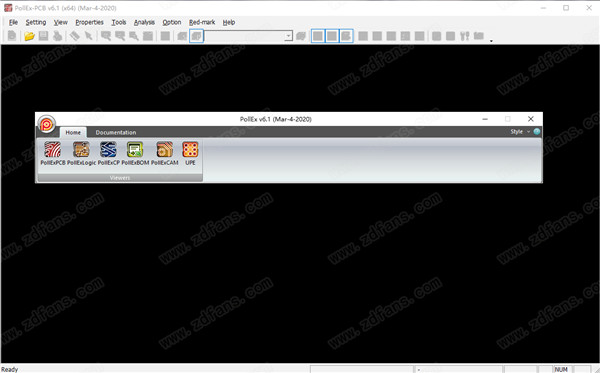The width and height of the screenshot is (600, 373).
Task: Click the blue help icon beside Style
Action: [537, 132]
